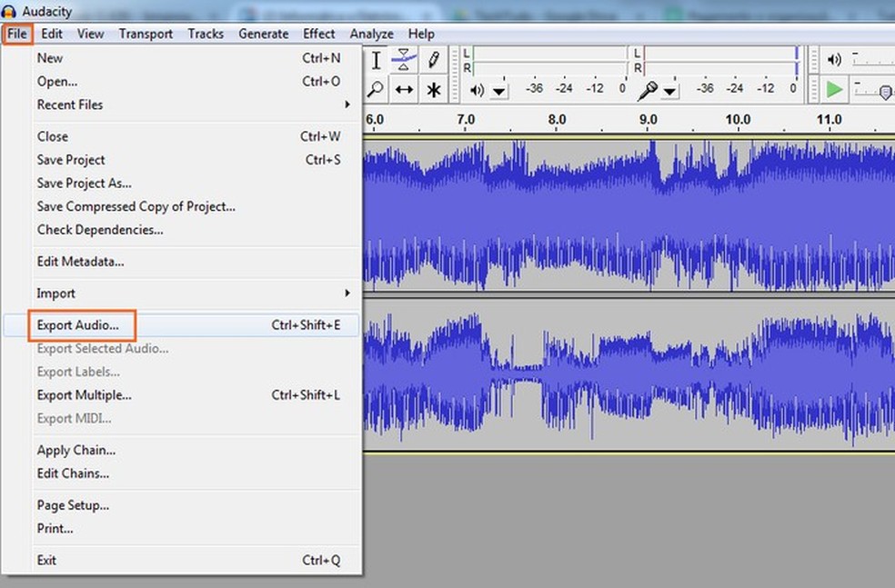Click the speaker output meter icon
Screen dimensions: 895x588
point(477,89)
